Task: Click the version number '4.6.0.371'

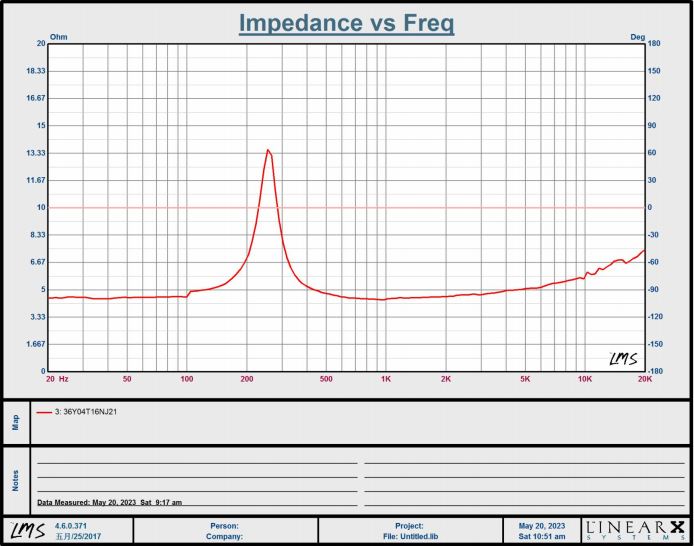Action: pyautogui.click(x=71, y=526)
